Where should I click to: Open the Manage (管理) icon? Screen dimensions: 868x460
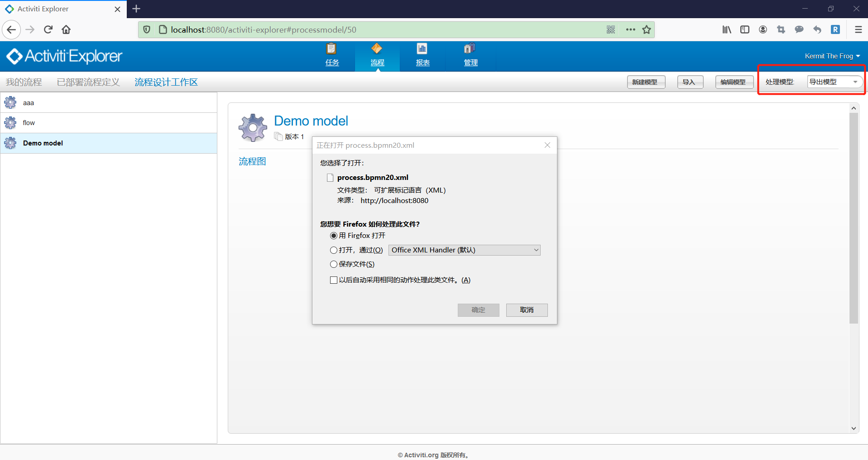470,48
